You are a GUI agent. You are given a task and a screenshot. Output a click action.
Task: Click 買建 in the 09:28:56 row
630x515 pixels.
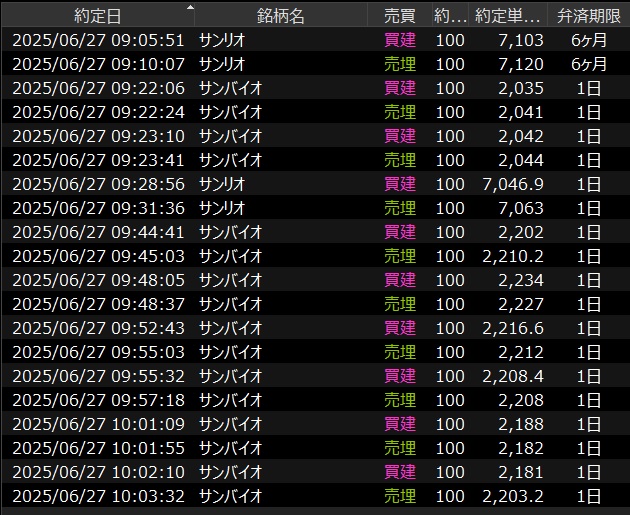[x=400, y=184]
